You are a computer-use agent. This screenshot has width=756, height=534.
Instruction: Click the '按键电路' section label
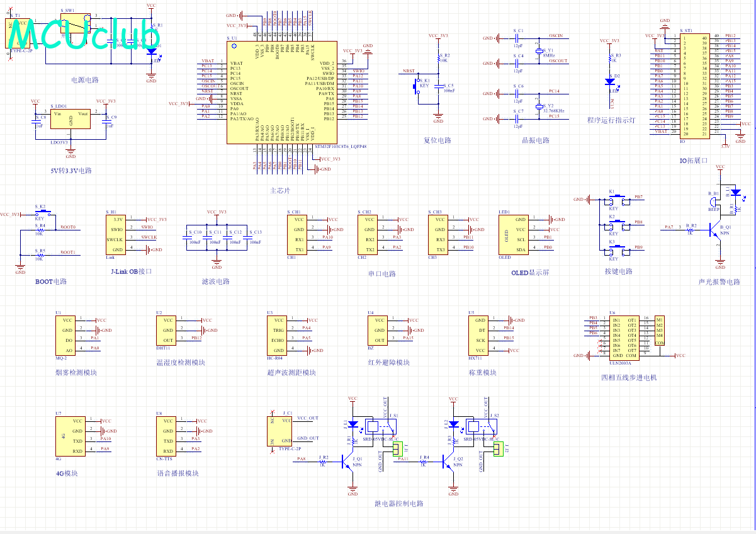point(618,271)
